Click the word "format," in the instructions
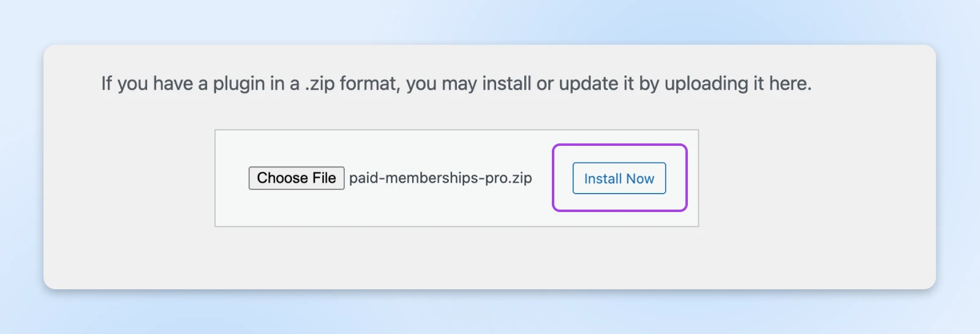The image size is (980, 334). tap(370, 84)
